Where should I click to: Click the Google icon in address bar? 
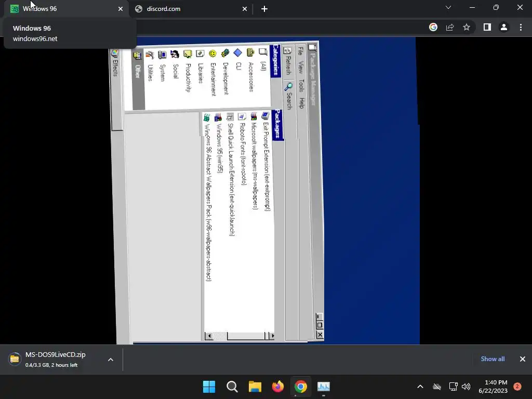[433, 27]
